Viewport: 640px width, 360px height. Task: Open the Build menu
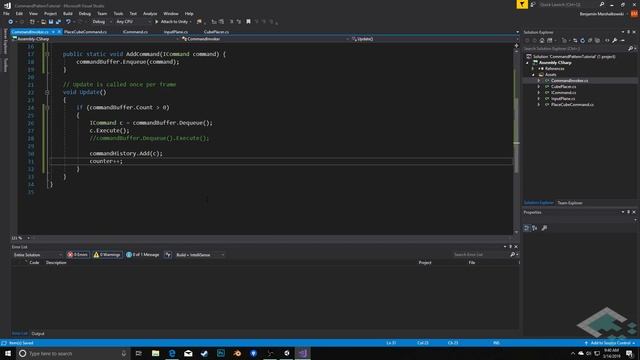point(68,13)
